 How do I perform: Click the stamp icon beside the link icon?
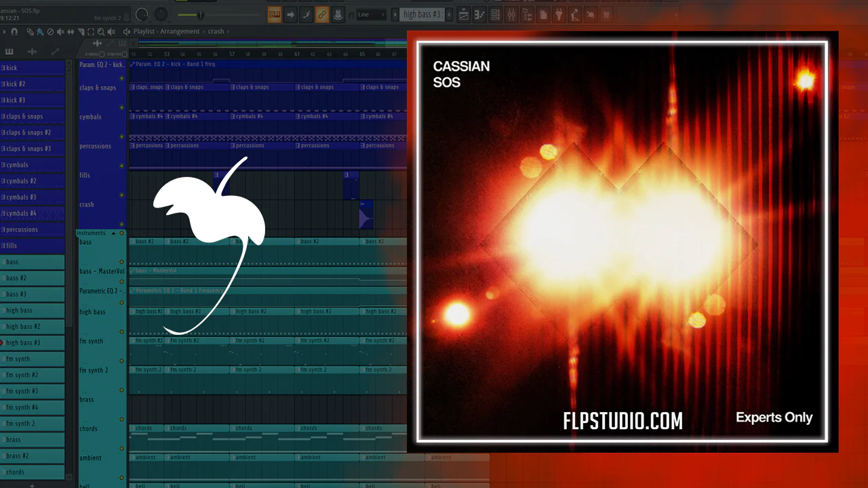(338, 14)
